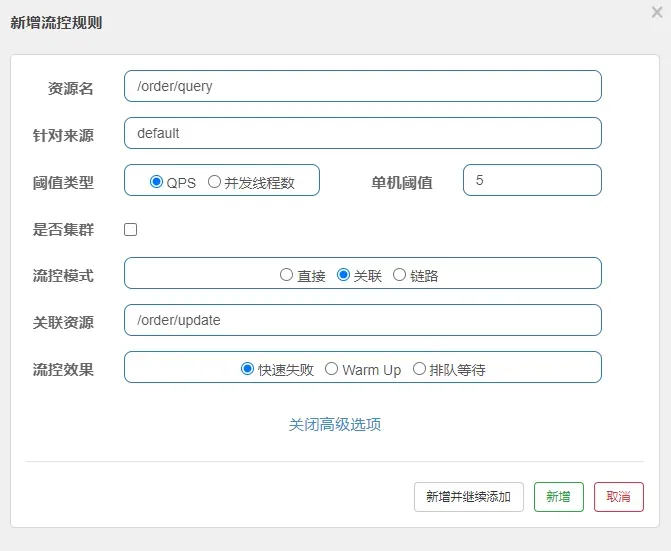Close the 新增流控规则 dialog with X
Viewport: 671px width, 551px height.
coord(656,13)
